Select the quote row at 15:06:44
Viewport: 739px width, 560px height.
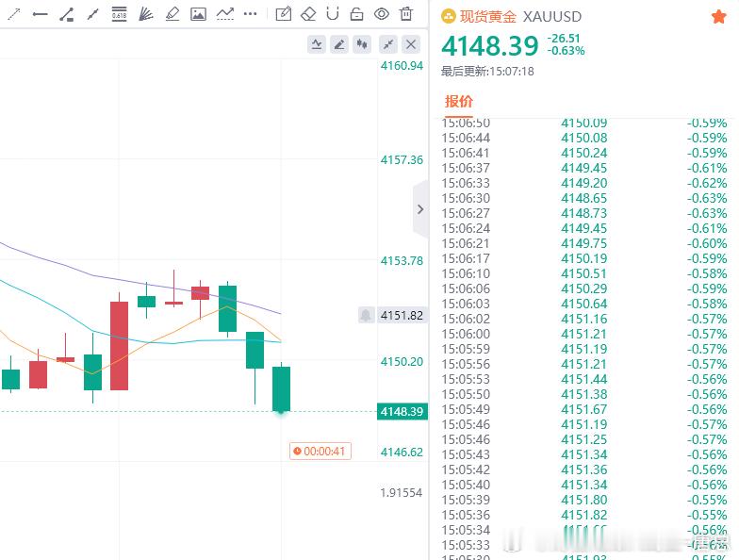[584, 138]
